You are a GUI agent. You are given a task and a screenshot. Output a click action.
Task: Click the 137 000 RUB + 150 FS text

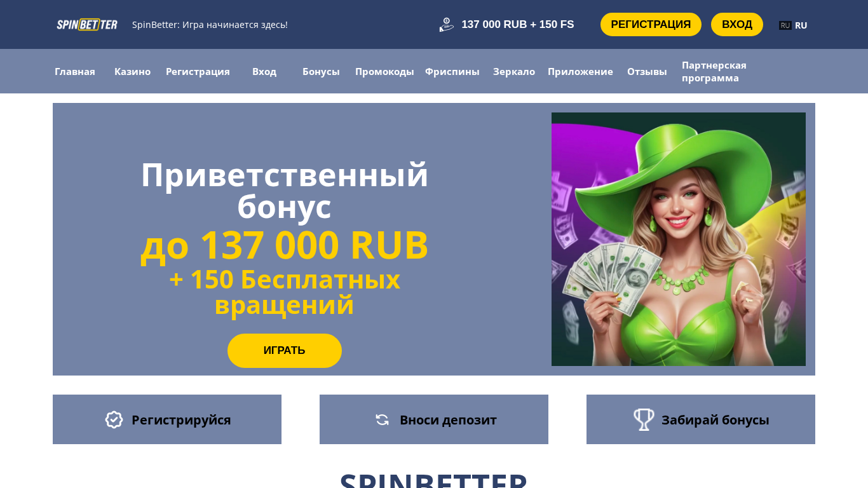coord(518,25)
